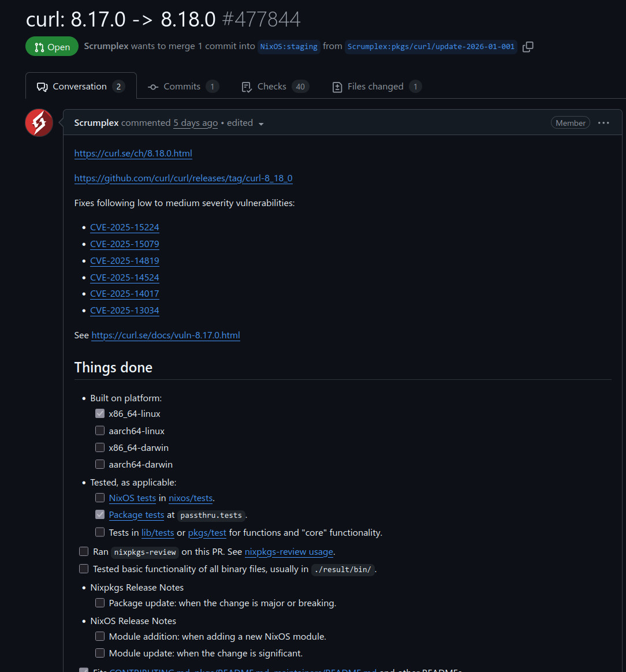Click the Member badge
Viewport: 626px width, 672px height.
(570, 123)
